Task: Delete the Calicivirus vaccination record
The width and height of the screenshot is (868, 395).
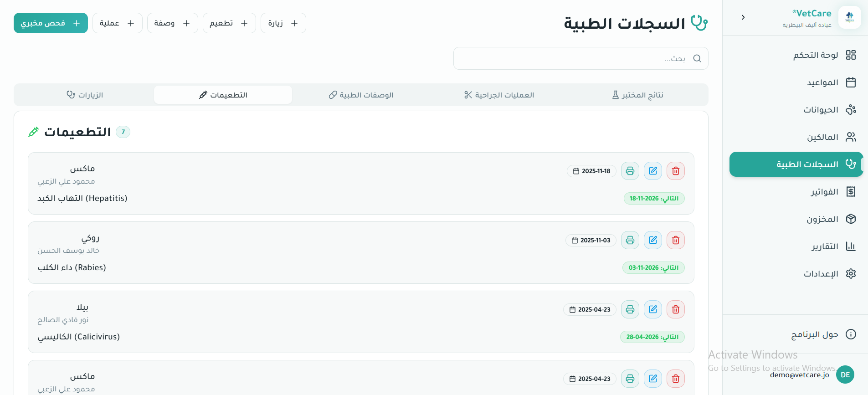Action: coord(676,309)
